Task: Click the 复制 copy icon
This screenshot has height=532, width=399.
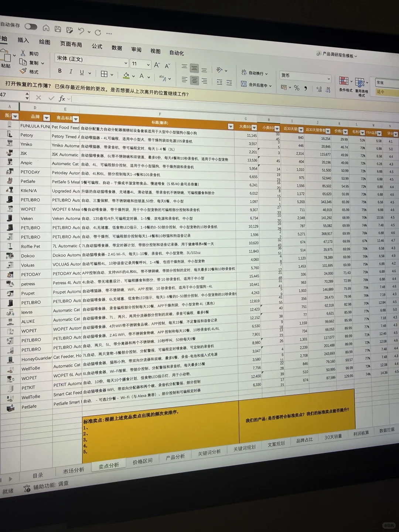Action: (23, 62)
